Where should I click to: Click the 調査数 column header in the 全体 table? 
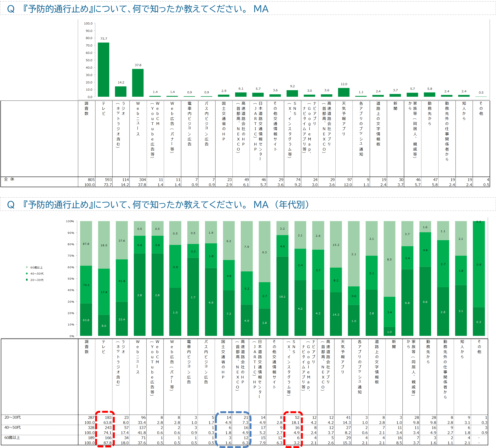point(86,108)
